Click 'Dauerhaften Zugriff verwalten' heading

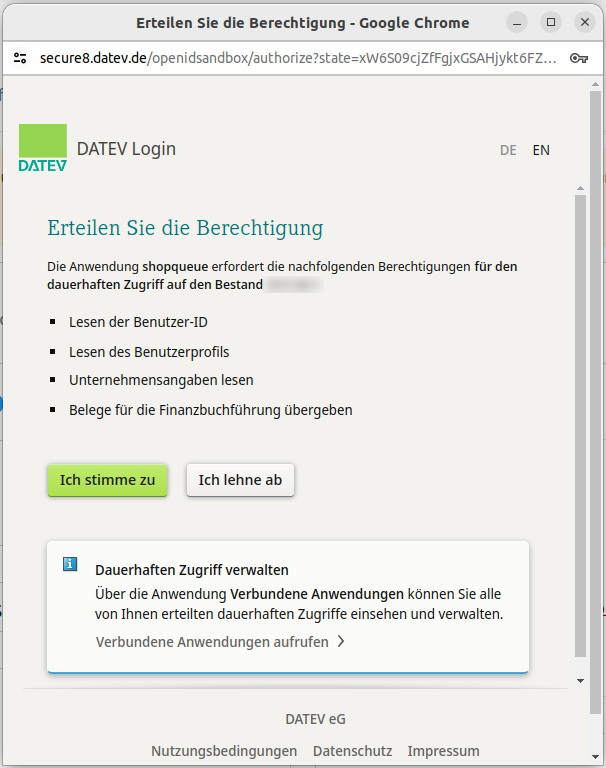[x=192, y=570]
